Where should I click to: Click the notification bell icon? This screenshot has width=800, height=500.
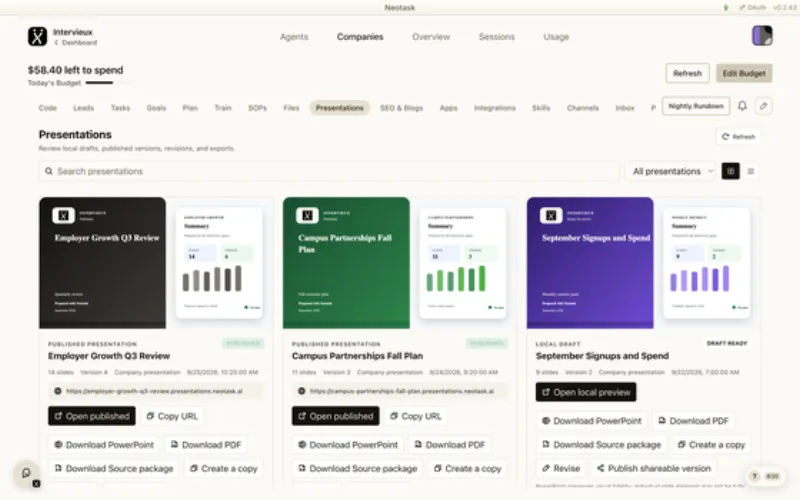pyautogui.click(x=742, y=106)
